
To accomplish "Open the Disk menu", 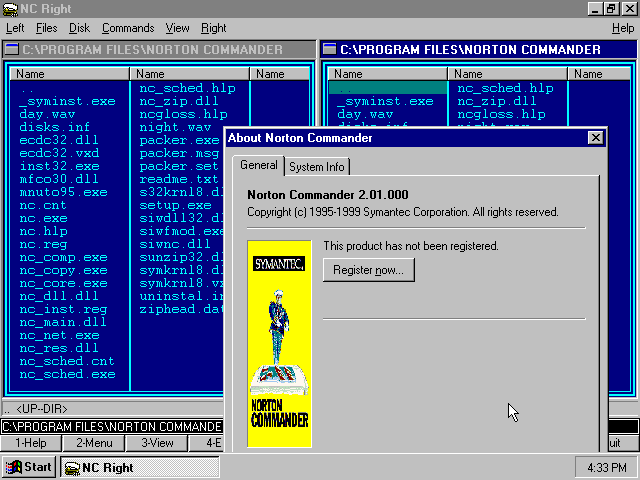I will [x=79, y=28].
